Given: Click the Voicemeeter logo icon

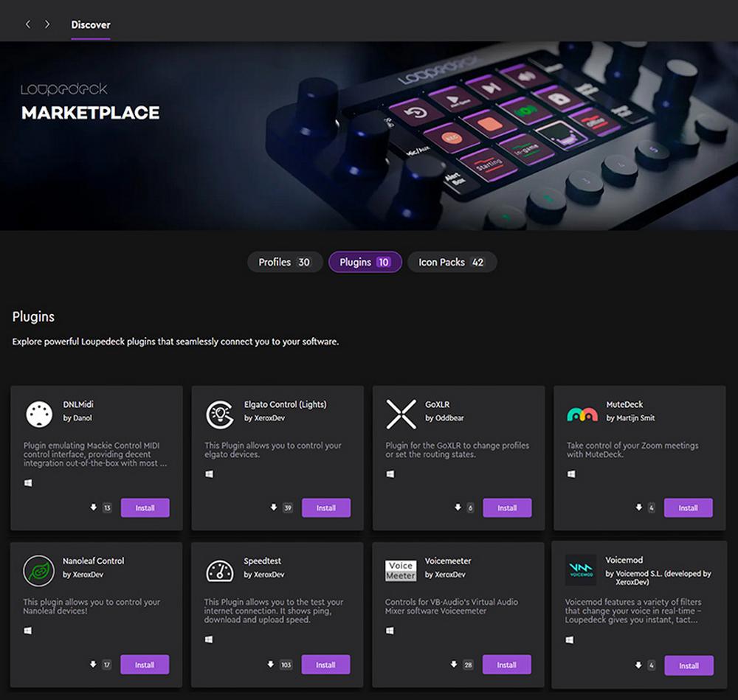Looking at the screenshot, I should 401,571.
